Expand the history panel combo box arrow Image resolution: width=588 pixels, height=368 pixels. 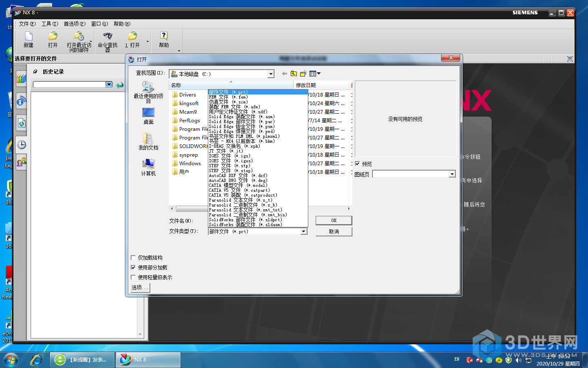coord(109,85)
